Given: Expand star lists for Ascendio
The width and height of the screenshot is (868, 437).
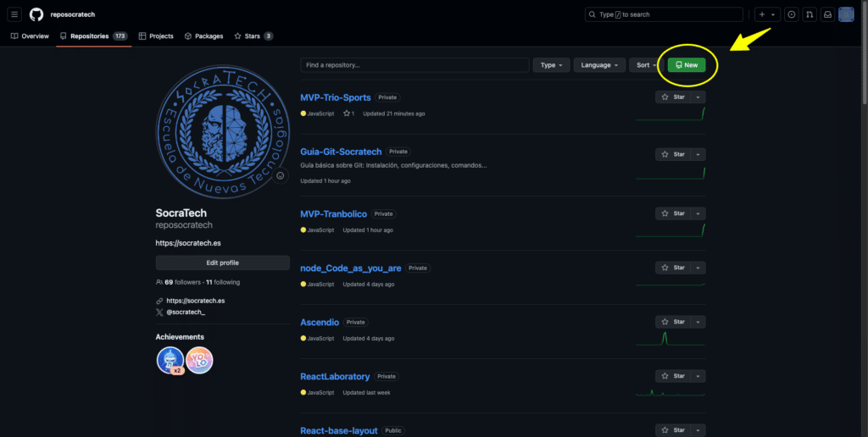Looking at the screenshot, I should [698, 322].
